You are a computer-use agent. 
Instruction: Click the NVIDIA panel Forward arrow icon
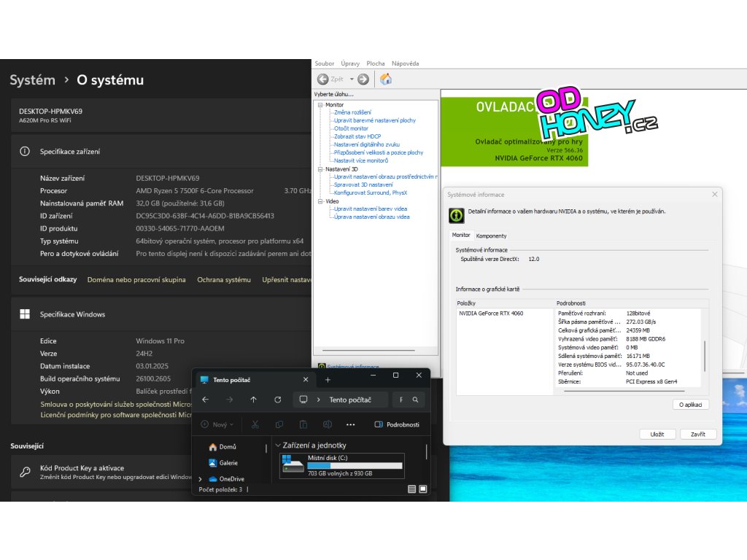[x=363, y=79]
